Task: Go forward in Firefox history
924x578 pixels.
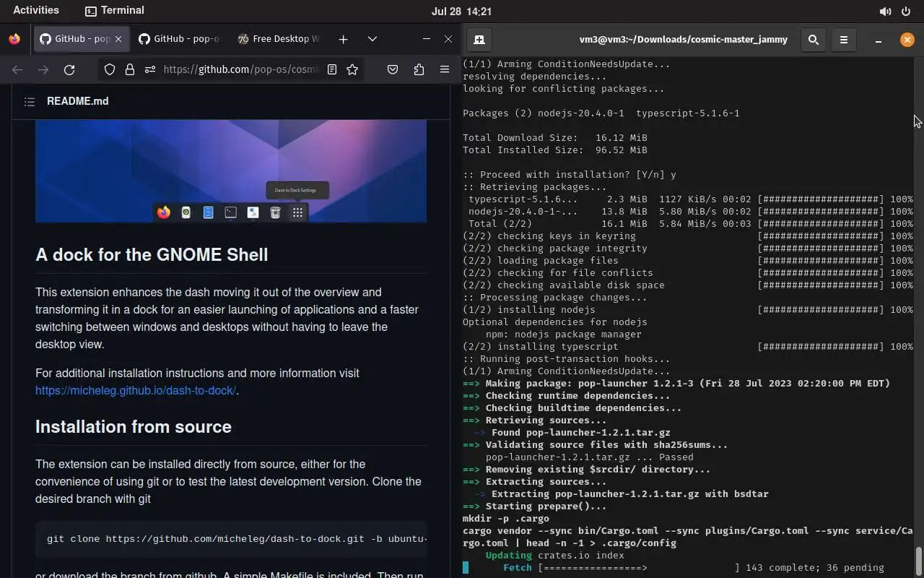Action: click(x=43, y=69)
